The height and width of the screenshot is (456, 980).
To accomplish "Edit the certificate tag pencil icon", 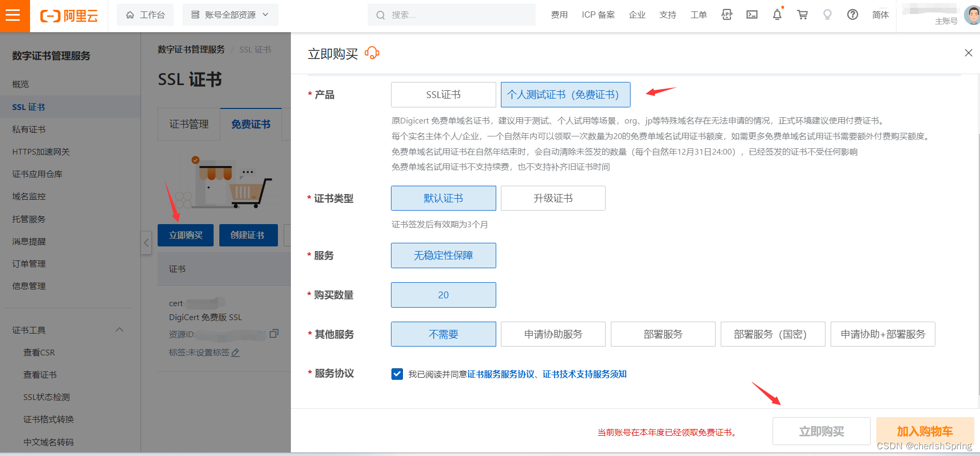I will click(x=235, y=352).
